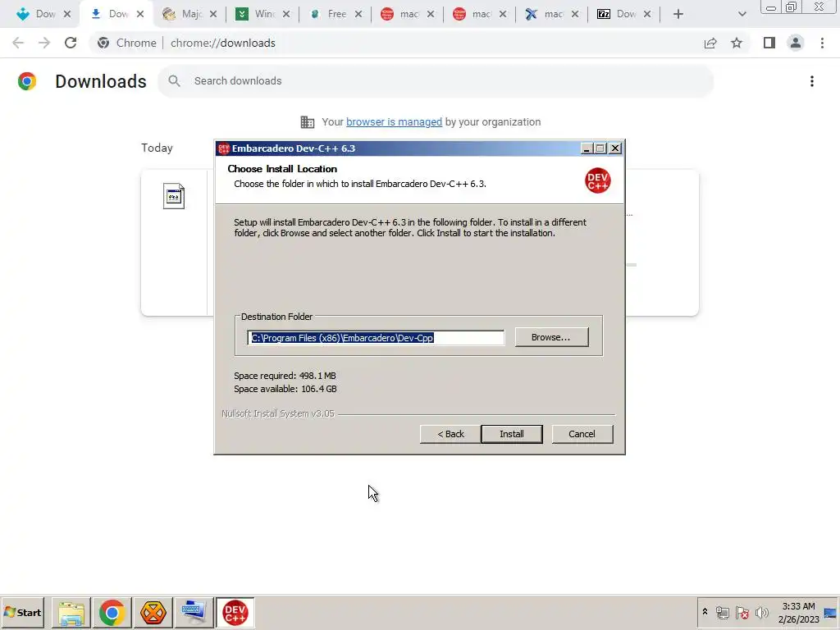
Task: Click the Action Center flag tray icon
Action: pos(742,612)
